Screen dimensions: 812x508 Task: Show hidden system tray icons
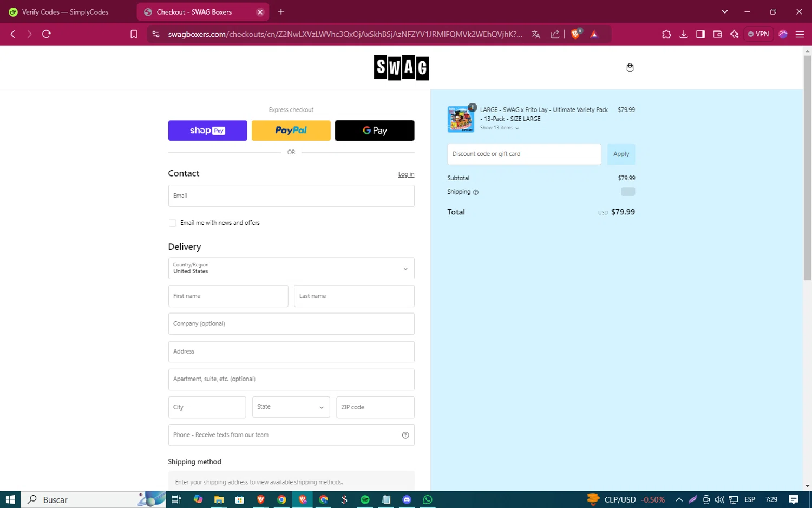[679, 499]
